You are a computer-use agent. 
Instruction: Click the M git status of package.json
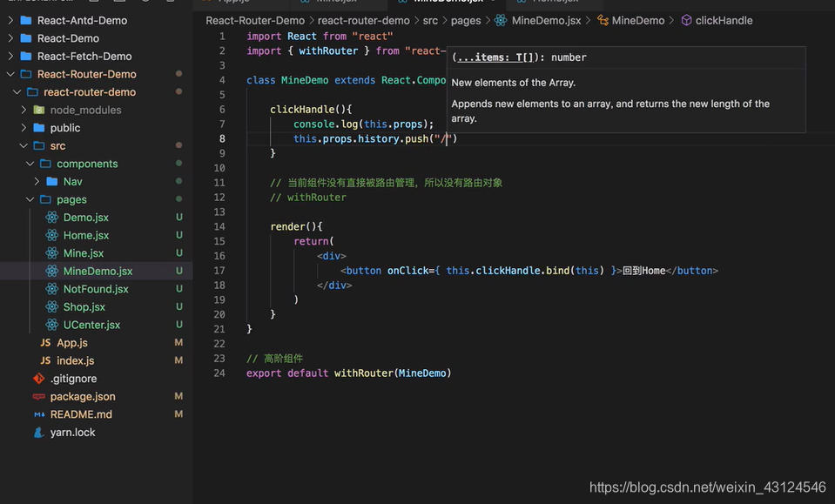pyautogui.click(x=179, y=396)
